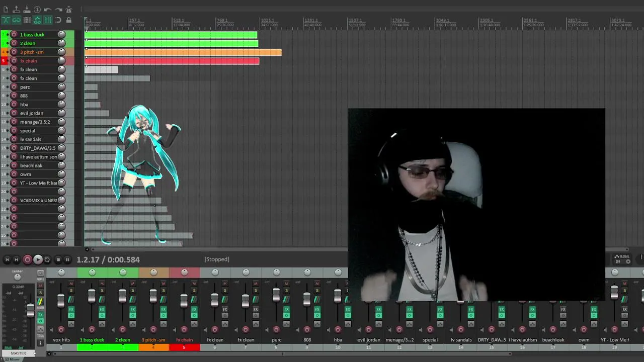Open master track FX button

tap(40, 315)
